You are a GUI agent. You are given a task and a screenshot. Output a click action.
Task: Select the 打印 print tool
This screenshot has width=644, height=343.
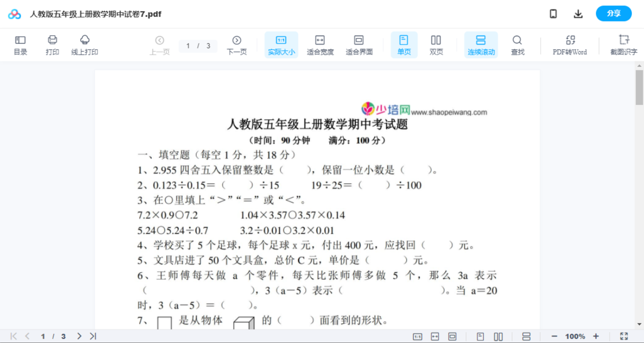click(52, 45)
